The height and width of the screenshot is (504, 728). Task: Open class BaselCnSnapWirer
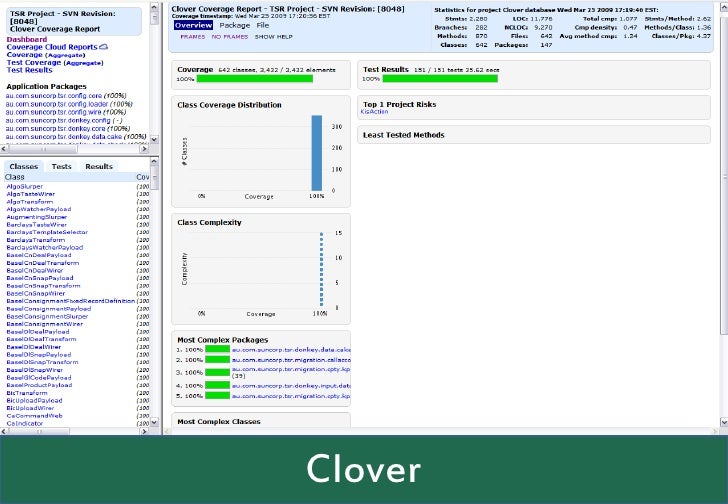[x=36, y=293]
